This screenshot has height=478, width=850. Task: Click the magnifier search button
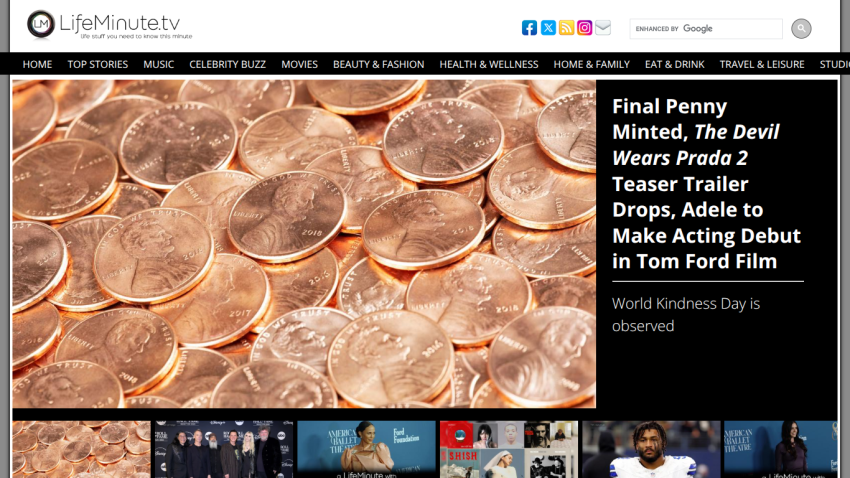(x=801, y=28)
